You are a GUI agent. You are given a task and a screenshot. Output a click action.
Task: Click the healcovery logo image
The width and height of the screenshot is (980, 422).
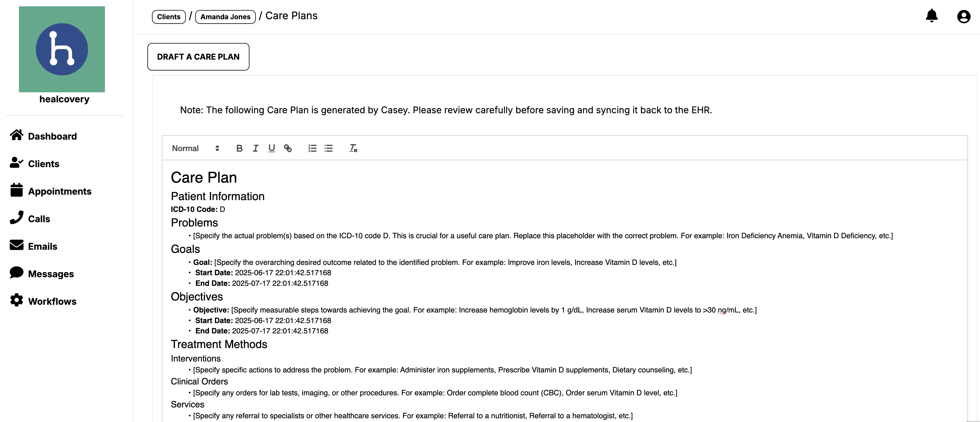click(x=62, y=49)
